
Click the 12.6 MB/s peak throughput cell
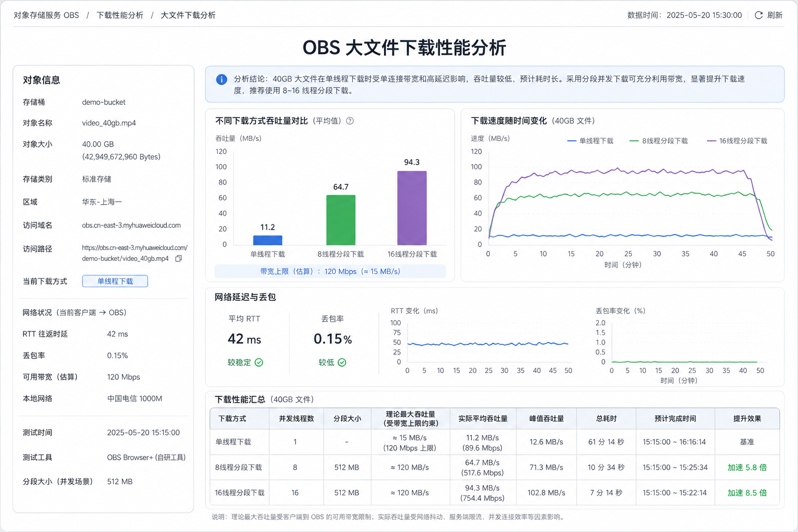click(x=547, y=442)
